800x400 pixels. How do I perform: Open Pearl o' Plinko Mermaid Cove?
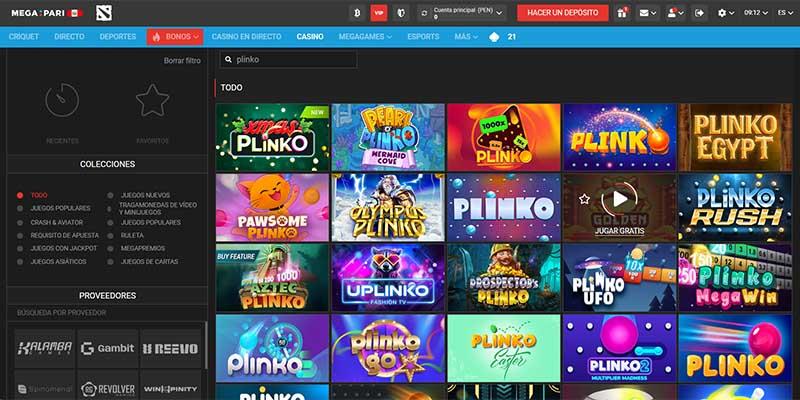(388, 137)
